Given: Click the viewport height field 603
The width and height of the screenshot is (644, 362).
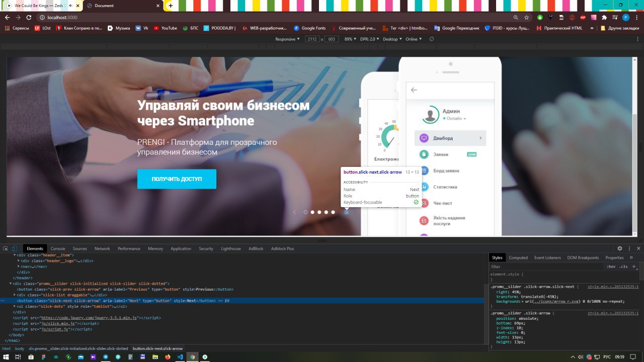Looking at the screenshot, I should pos(331,39).
